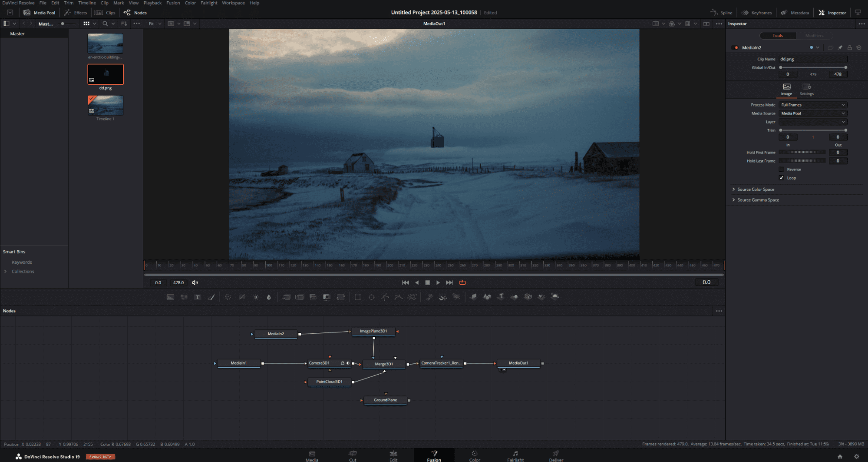This screenshot has width=868, height=462.
Task: Open the Process Mode dropdown
Action: 812,105
